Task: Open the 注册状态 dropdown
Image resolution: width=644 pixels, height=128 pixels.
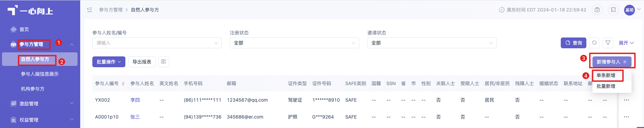Action: 295,43
